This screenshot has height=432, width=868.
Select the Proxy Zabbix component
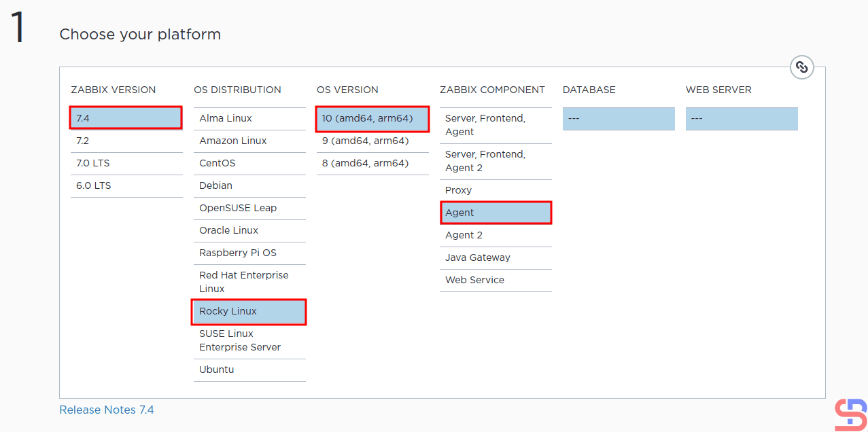point(495,190)
